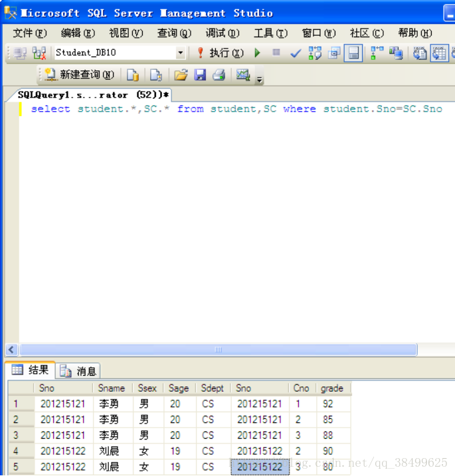
Task: Click the Change Connection icon
Action: point(39,53)
